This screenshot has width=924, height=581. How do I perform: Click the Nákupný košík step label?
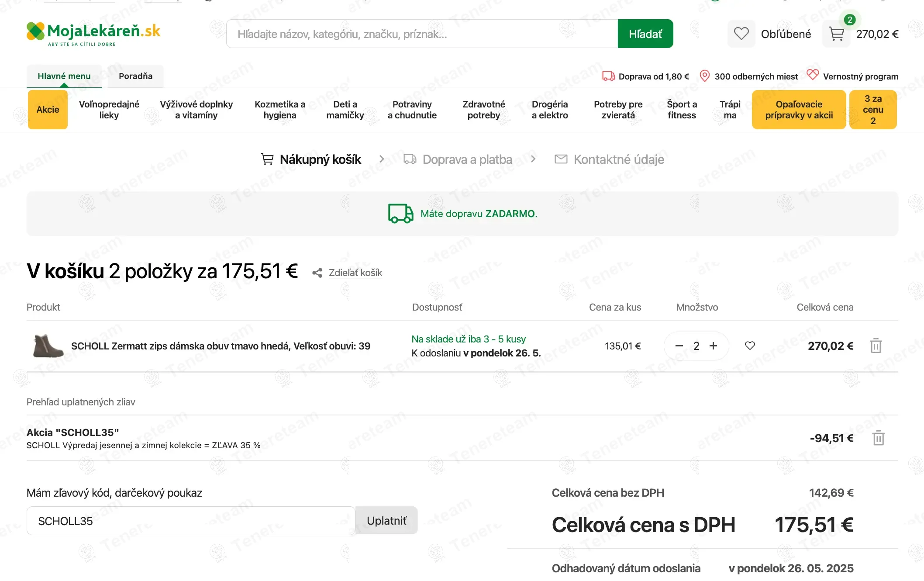321,159
